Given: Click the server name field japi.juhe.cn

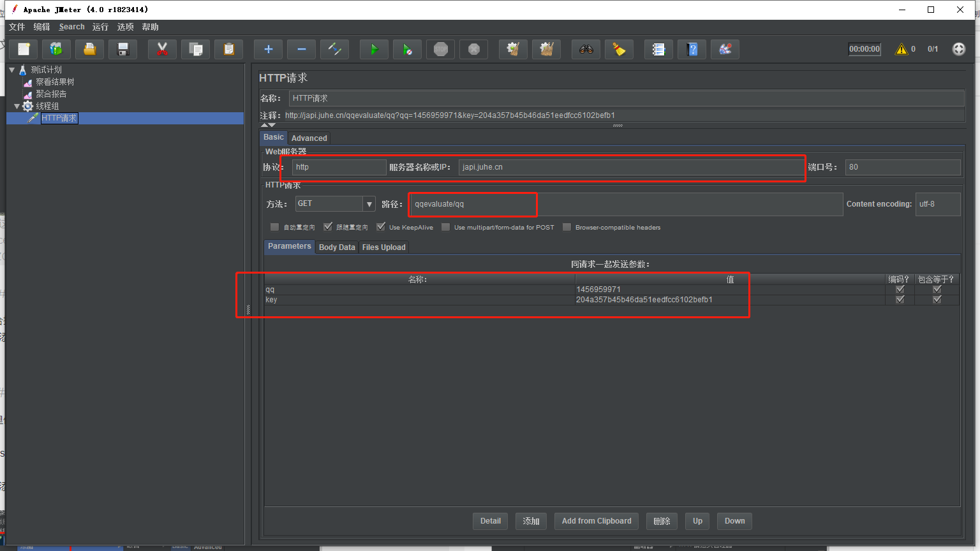Looking at the screenshot, I should tap(631, 167).
